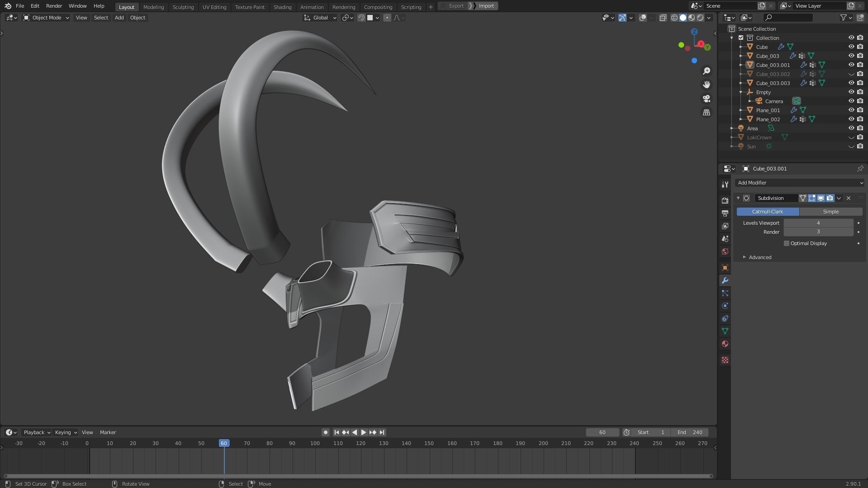Click the Blender logo menu icon
868x488 pixels.
tap(8, 6)
